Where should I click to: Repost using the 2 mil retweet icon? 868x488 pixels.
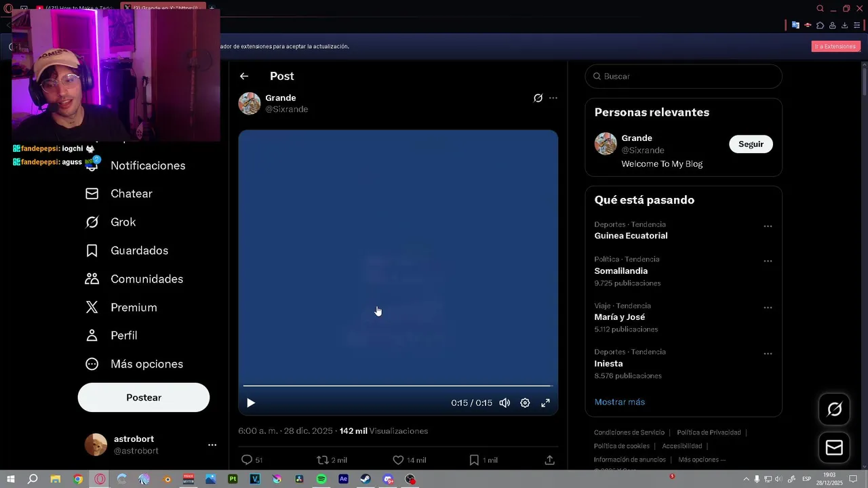click(x=323, y=460)
